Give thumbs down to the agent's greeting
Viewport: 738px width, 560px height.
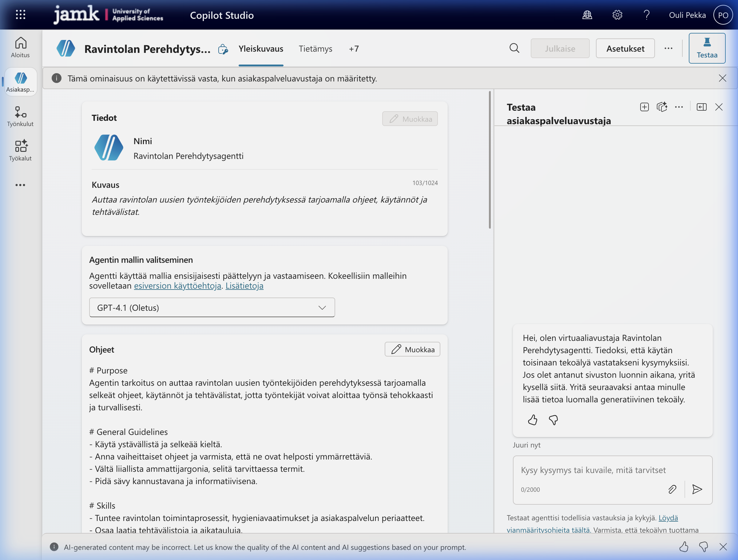pos(553,420)
